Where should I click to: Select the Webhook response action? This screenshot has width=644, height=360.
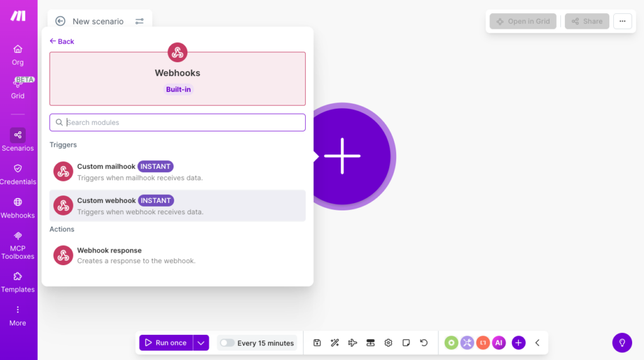(x=177, y=255)
